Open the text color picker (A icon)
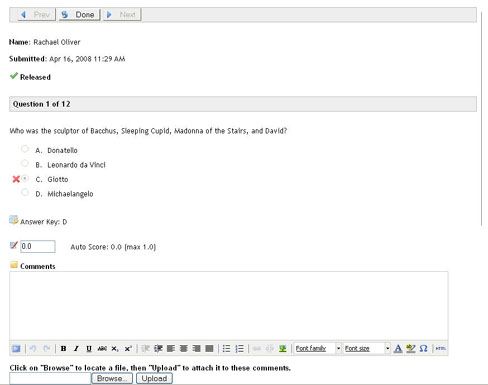Image resolution: width=488 pixels, height=385 pixels. pyautogui.click(x=398, y=349)
